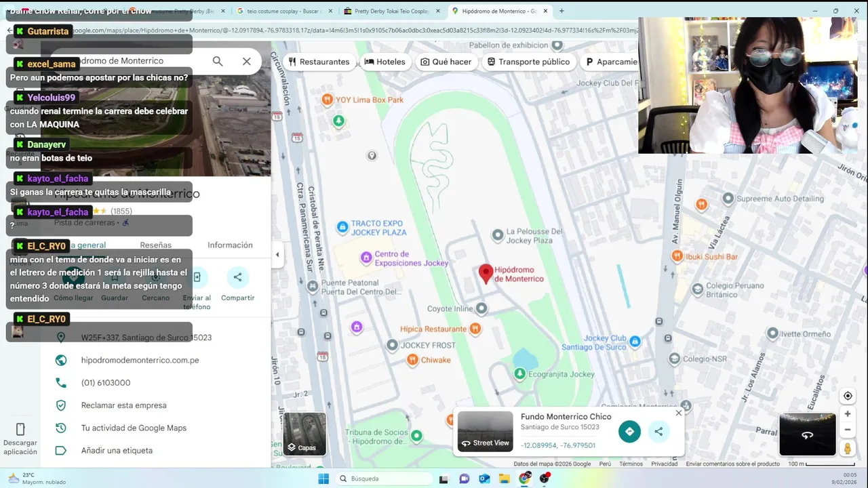
Task: Click the Compartir share icon in side panel
Action: (237, 277)
